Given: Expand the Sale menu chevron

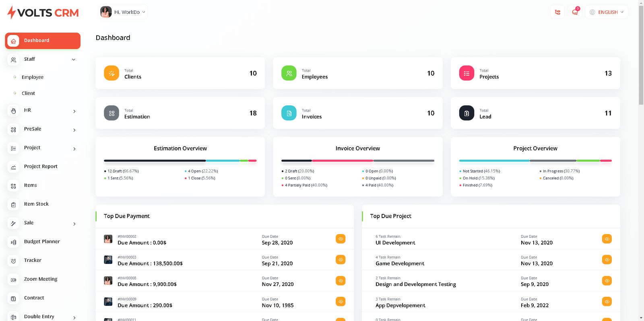Looking at the screenshot, I should click(x=74, y=224).
